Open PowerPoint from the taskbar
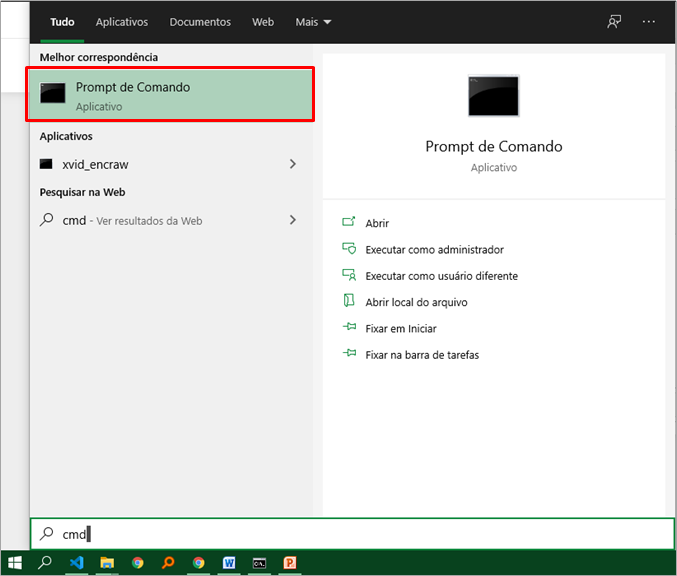The height and width of the screenshot is (576, 677). coord(290,563)
